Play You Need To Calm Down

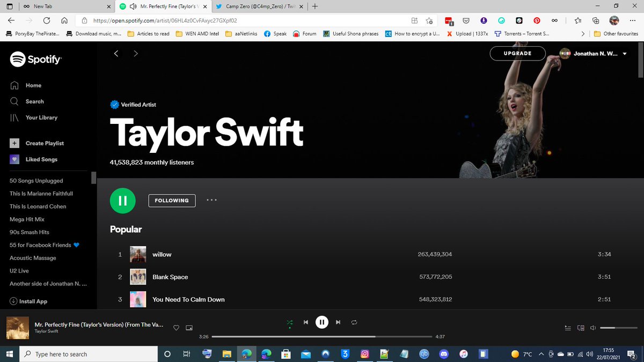point(188,299)
